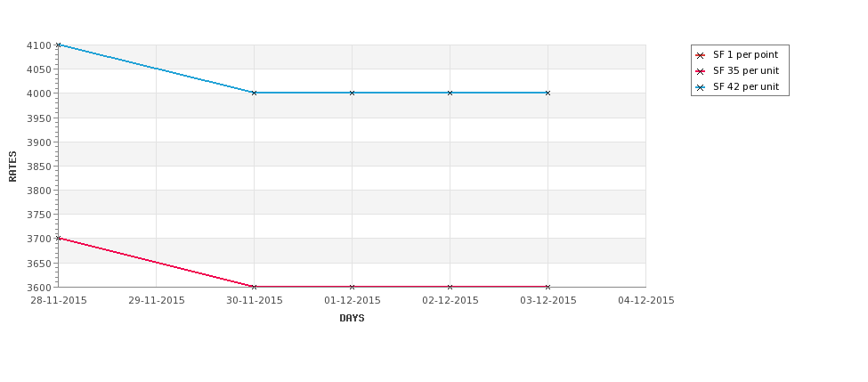Select the SF 35 per unit legend label
This screenshot has width=868, height=382.
tap(746, 71)
